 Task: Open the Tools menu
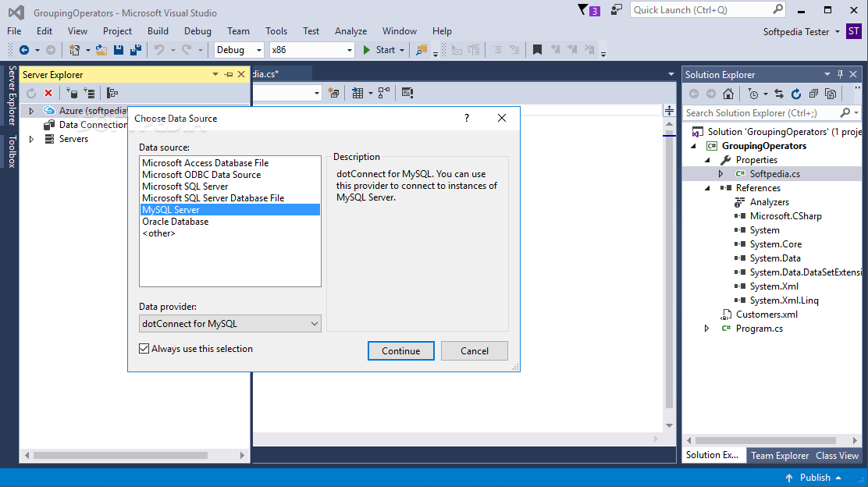[276, 31]
